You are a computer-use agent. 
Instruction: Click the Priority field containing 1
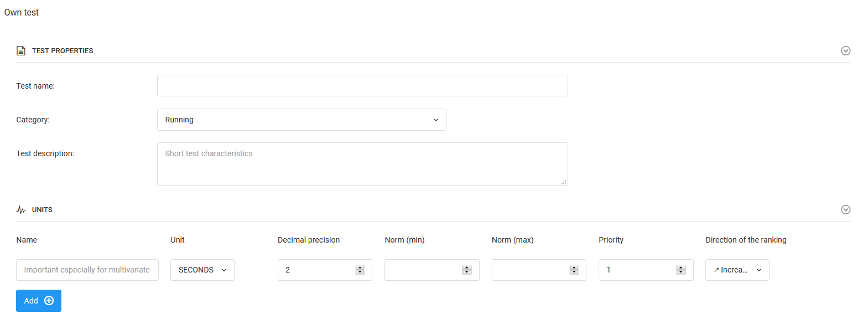click(636, 270)
